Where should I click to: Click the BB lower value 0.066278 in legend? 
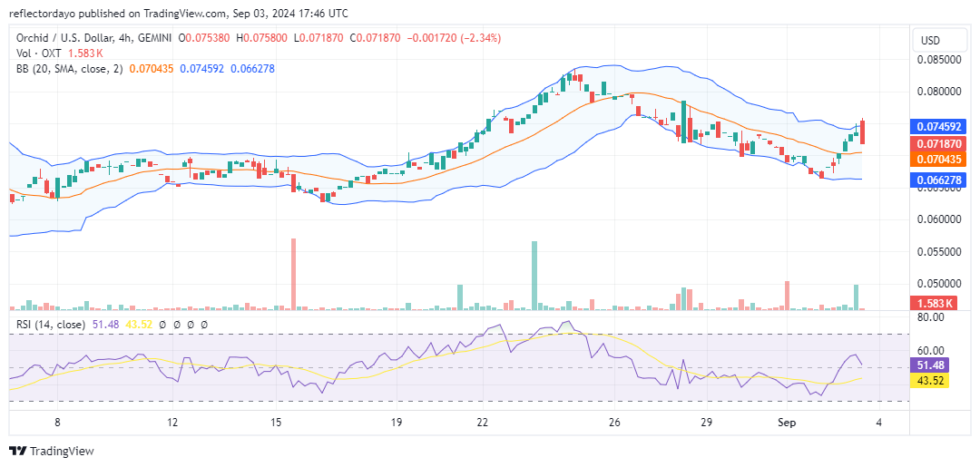coord(253,68)
